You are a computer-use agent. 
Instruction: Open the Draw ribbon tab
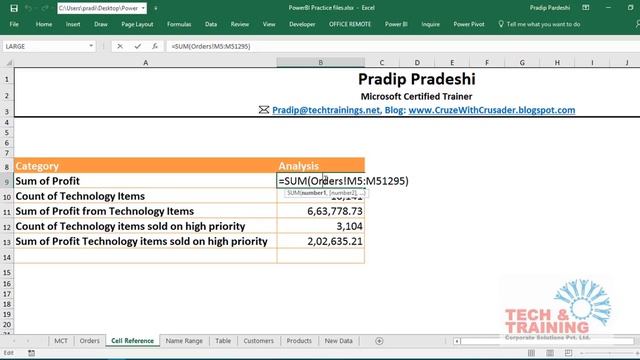(101, 24)
